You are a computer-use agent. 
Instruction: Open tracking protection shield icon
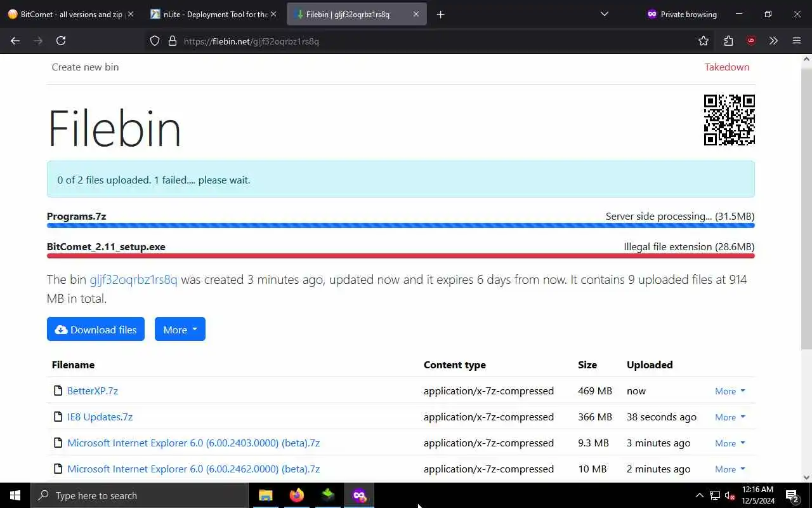(x=155, y=41)
